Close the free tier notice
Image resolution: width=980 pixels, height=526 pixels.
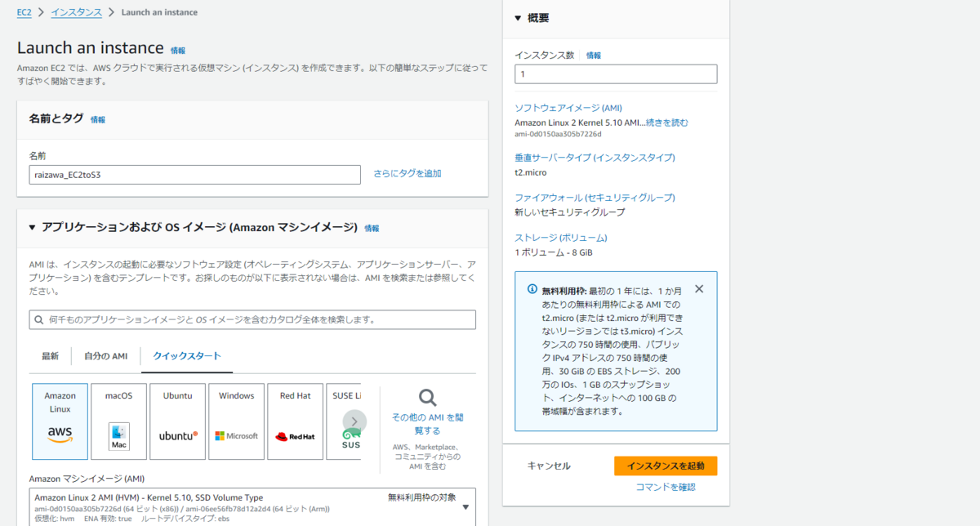[x=698, y=289]
